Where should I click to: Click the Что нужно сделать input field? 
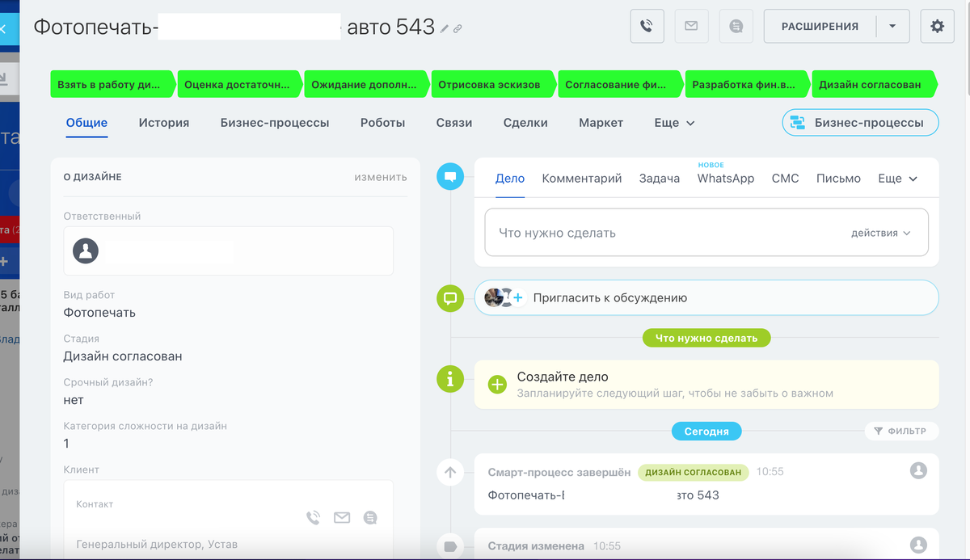pyautogui.click(x=706, y=233)
